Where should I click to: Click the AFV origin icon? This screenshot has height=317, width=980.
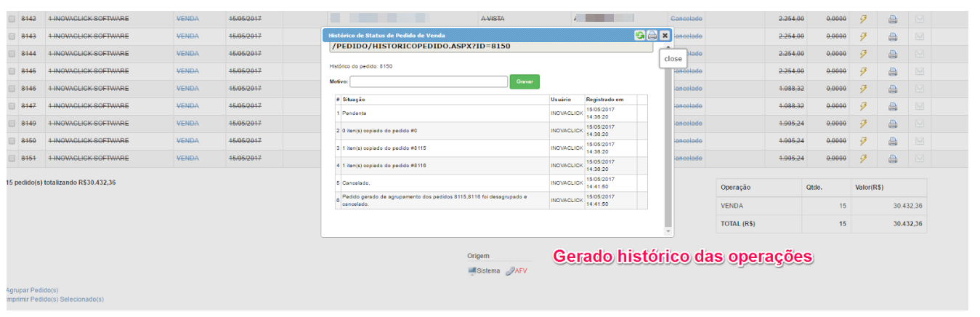(x=510, y=271)
